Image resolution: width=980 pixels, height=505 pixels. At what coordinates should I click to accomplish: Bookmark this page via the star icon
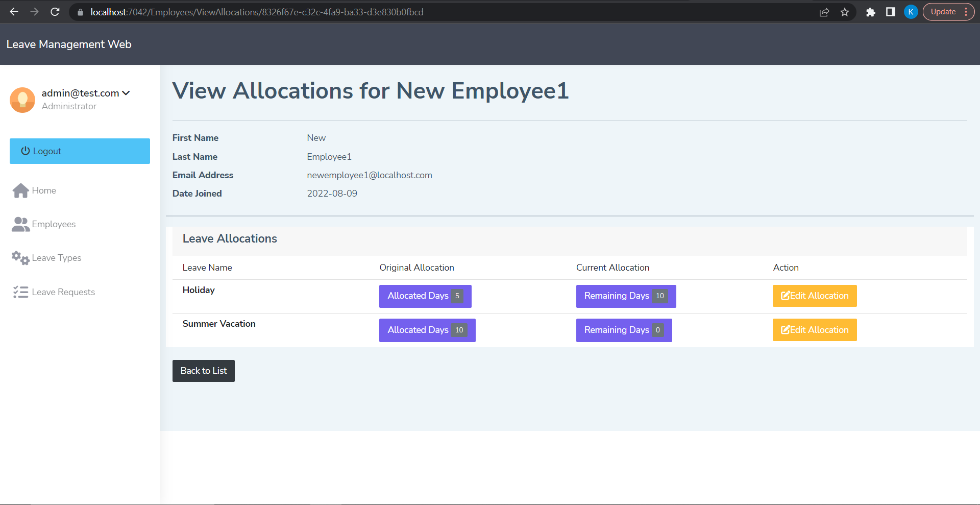click(x=845, y=12)
